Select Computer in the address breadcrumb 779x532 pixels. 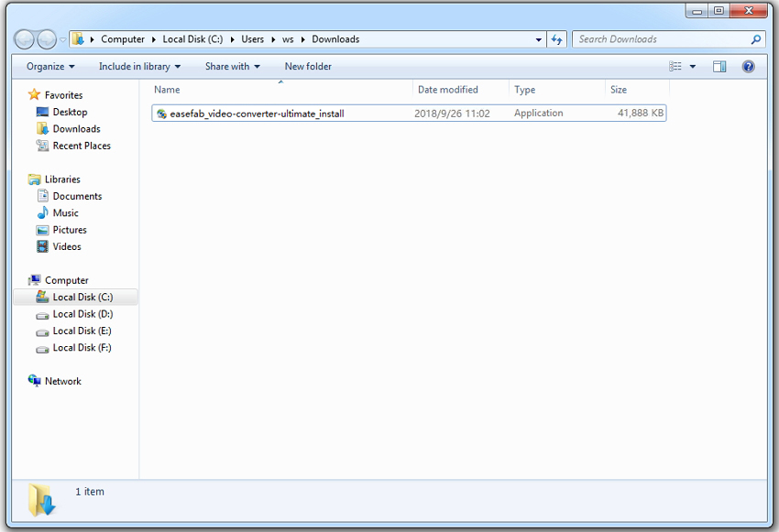[123, 39]
